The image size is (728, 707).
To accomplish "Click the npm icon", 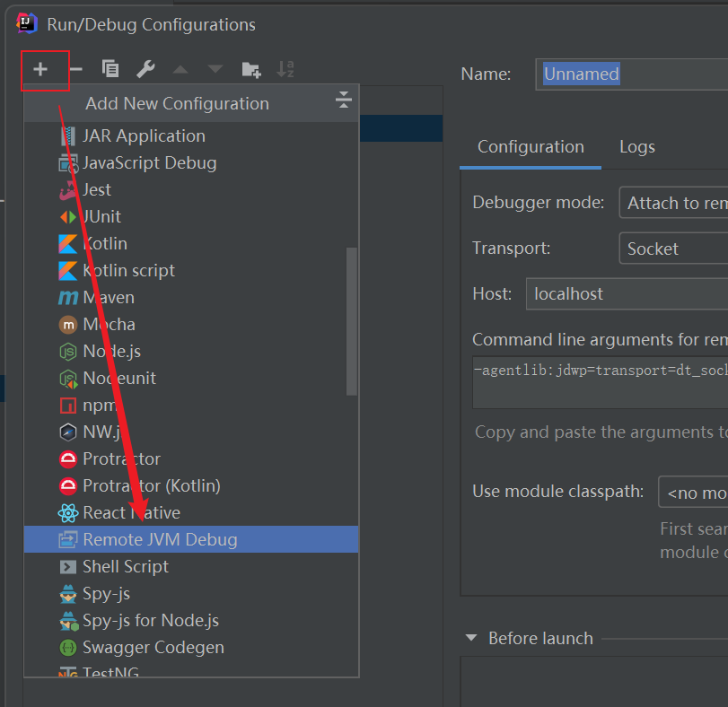I will tap(68, 406).
